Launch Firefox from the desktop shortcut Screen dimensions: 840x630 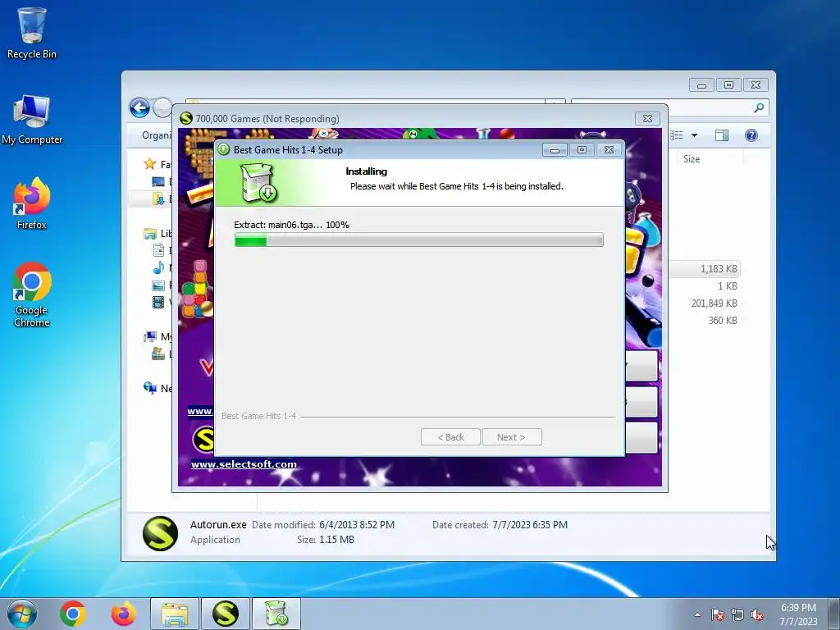click(x=32, y=203)
